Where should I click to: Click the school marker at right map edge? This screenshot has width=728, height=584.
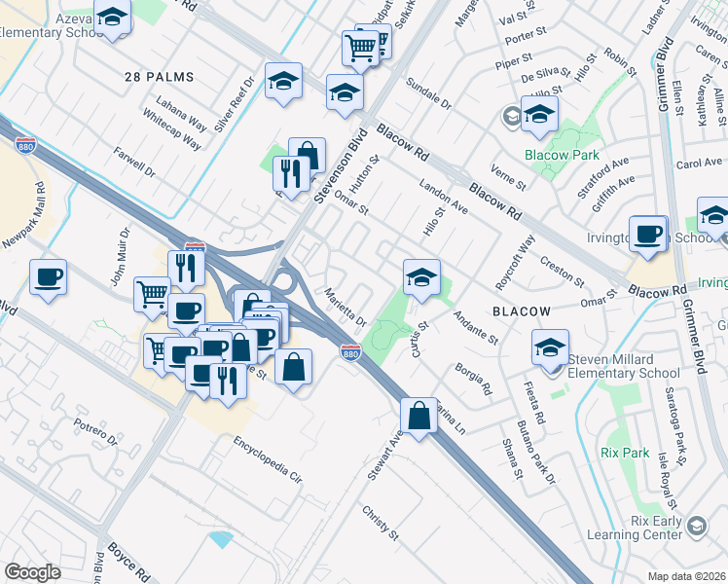coord(715,216)
